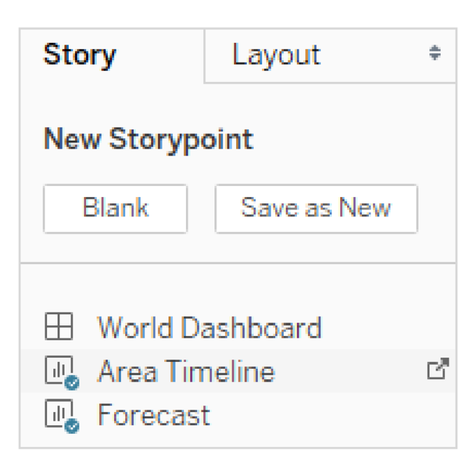Click blue checkmark badge on Forecast icon
Viewport: 476px width, 476px height.
72,426
